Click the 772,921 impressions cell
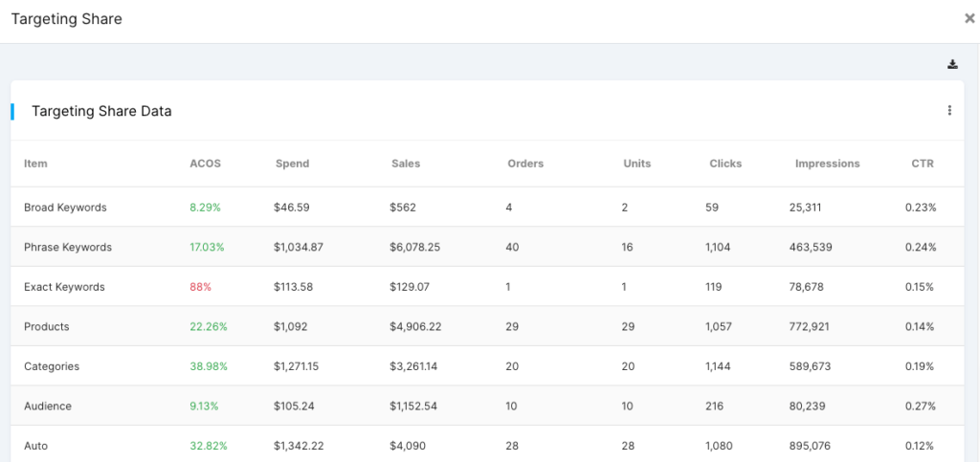The width and height of the screenshot is (980, 462). (810, 326)
